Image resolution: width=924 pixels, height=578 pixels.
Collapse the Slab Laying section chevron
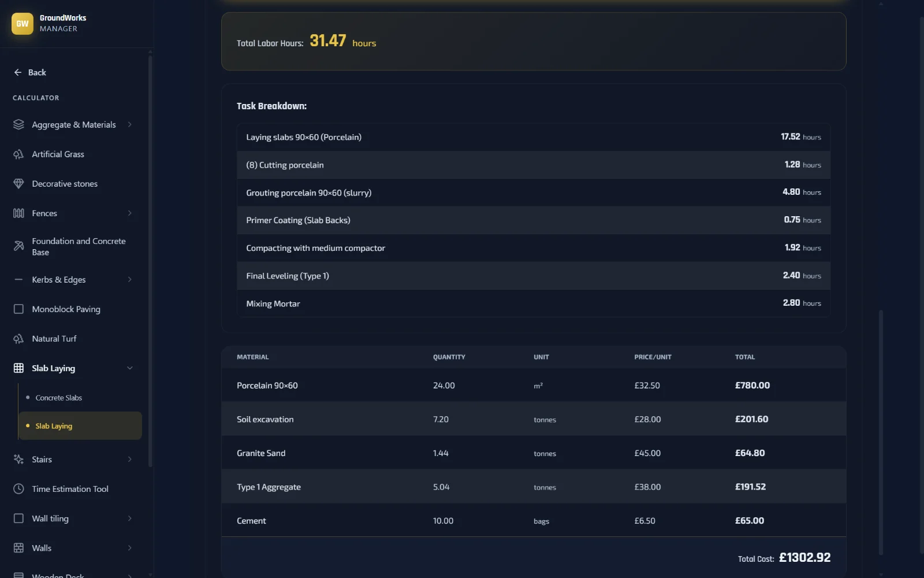129,368
